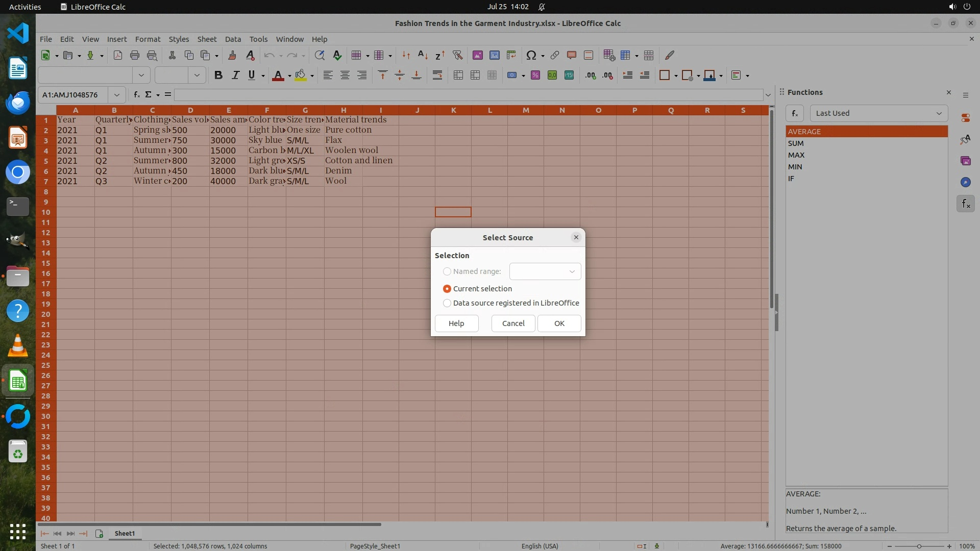Click the zoom slider in the status bar
The image size is (980, 551).
(x=919, y=546)
